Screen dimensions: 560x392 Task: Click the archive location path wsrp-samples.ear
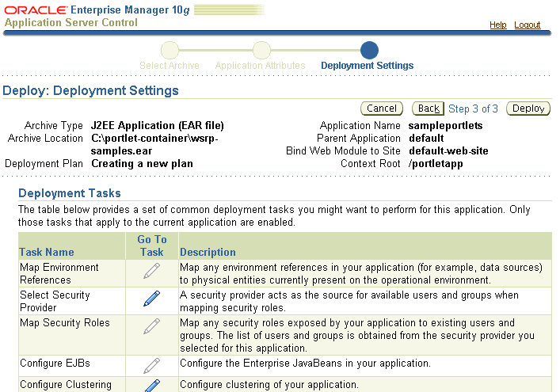pos(154,145)
